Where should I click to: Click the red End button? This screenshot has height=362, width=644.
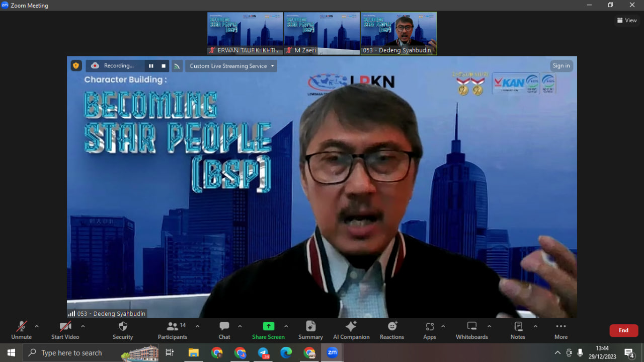pos(623,330)
